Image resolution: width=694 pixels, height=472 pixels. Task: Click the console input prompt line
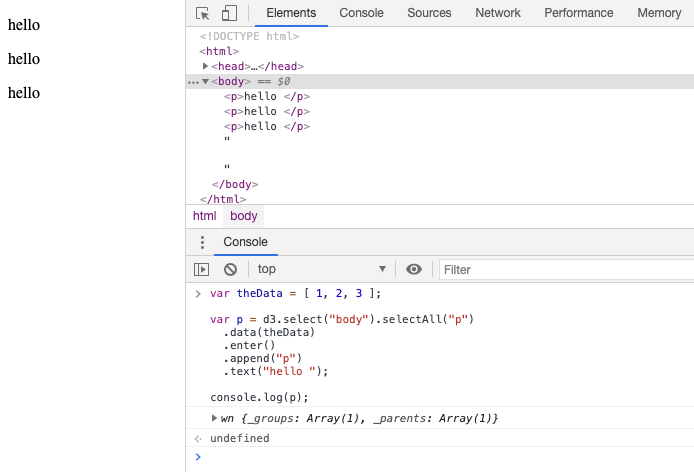pyautogui.click(x=440, y=457)
